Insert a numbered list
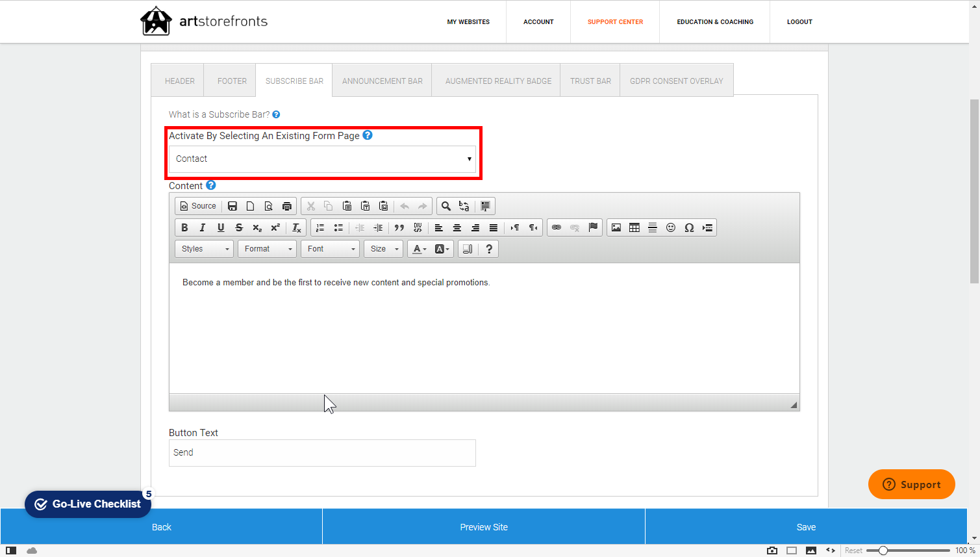 coord(320,227)
